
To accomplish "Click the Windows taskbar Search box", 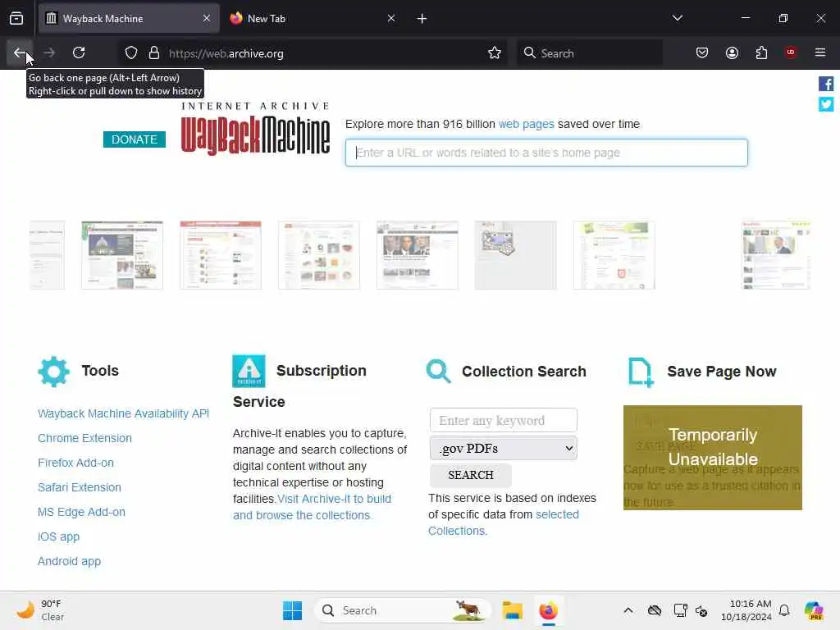I will [403, 610].
